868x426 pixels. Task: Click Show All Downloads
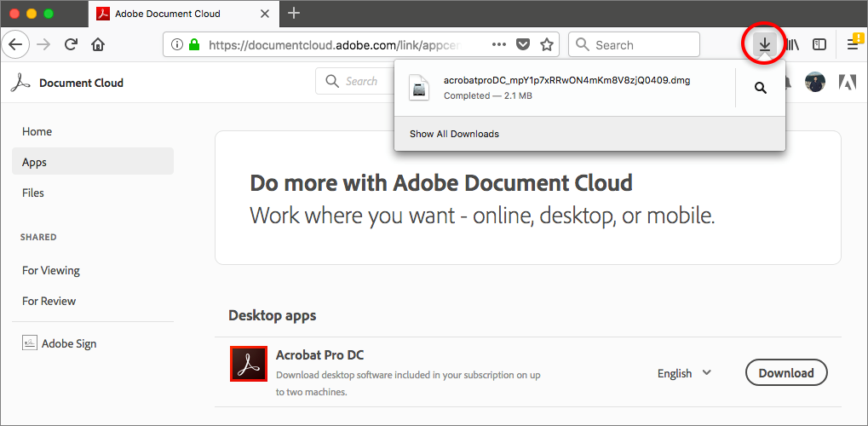point(454,134)
